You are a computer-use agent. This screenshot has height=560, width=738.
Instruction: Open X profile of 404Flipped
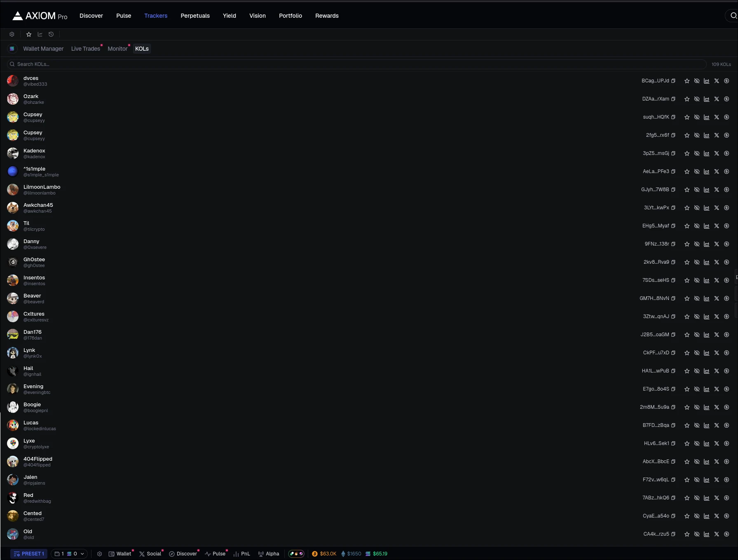[717, 462]
